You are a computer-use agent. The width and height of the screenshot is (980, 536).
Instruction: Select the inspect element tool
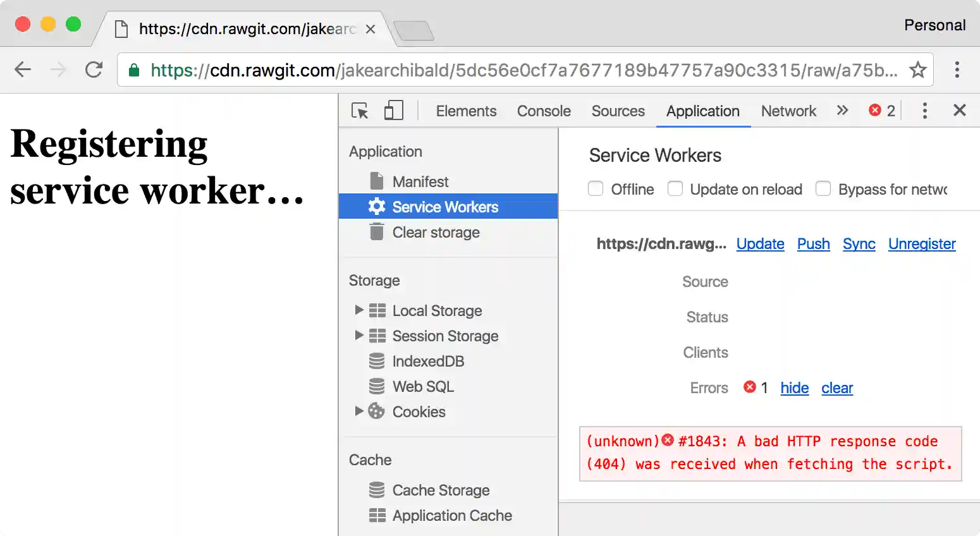pos(358,110)
